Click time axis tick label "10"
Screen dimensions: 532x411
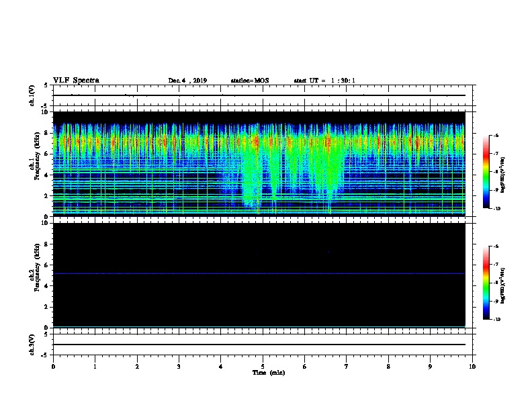(x=472, y=366)
